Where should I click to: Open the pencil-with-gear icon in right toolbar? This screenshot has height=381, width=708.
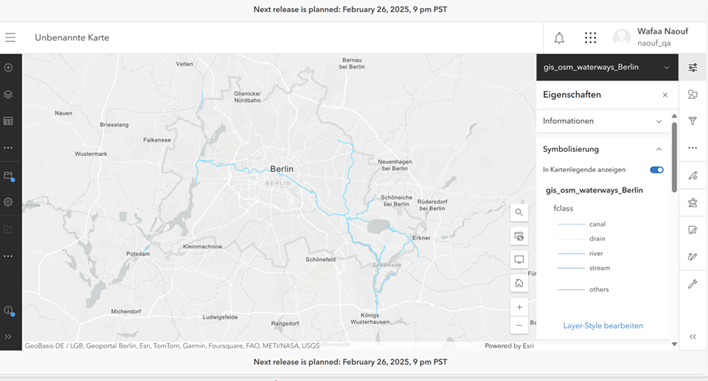[693, 176]
